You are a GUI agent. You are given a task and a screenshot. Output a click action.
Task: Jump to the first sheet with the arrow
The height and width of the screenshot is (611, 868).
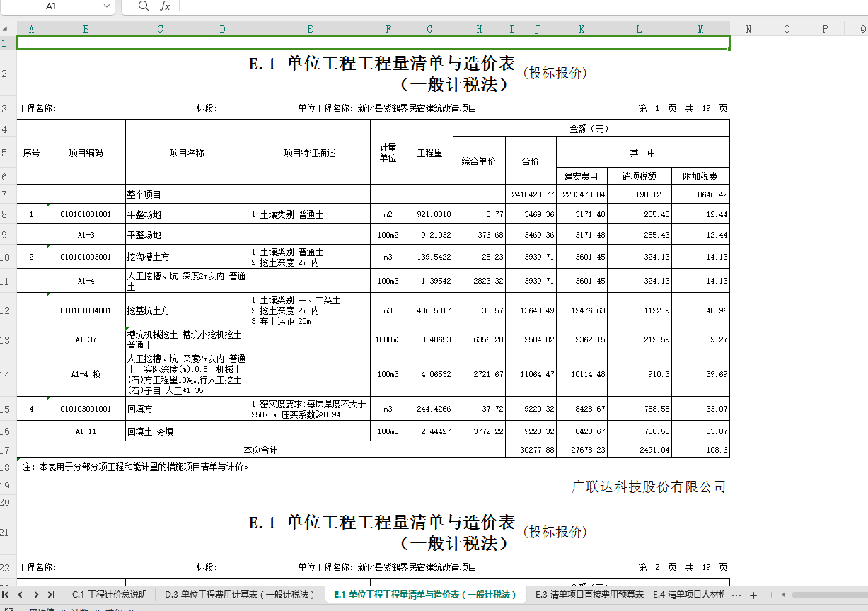(x=6, y=595)
